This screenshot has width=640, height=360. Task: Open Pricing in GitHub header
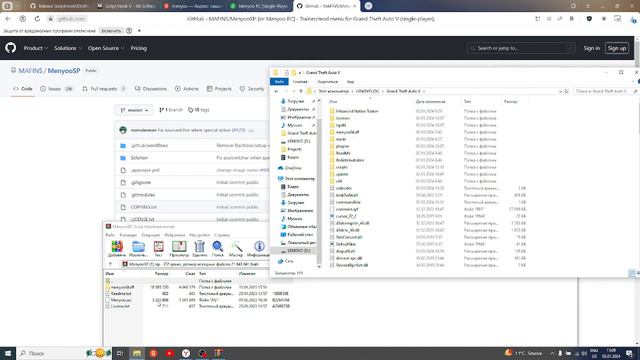(x=138, y=48)
